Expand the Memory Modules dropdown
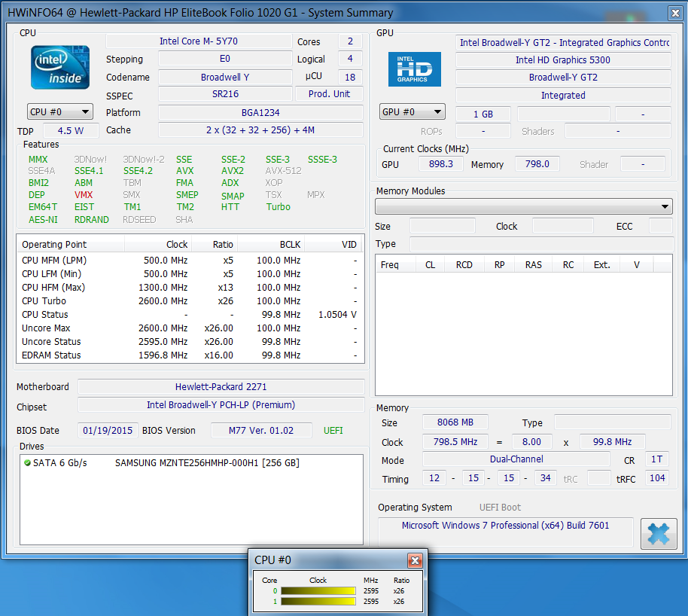The width and height of the screenshot is (688, 616). pos(524,206)
